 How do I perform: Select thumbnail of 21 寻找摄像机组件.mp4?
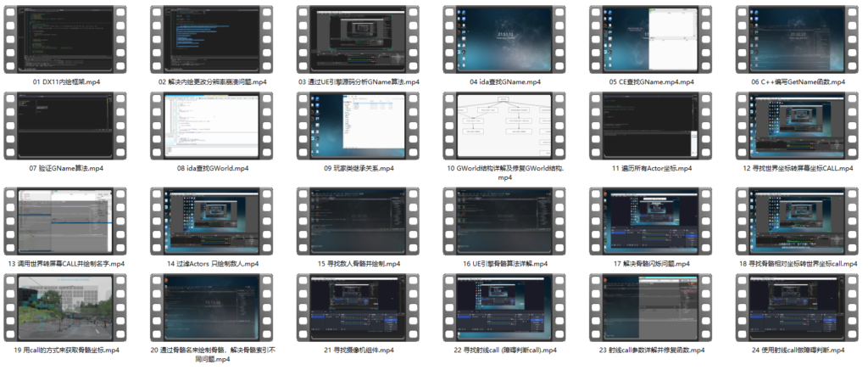pyautogui.click(x=359, y=308)
